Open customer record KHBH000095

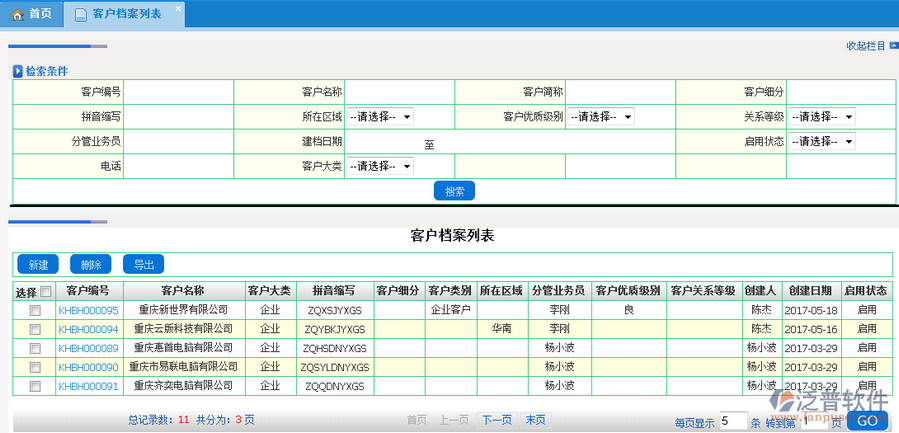(88, 311)
